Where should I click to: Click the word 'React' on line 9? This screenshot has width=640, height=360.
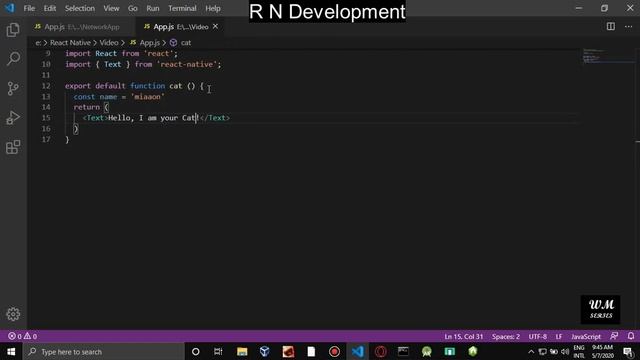(x=106, y=53)
